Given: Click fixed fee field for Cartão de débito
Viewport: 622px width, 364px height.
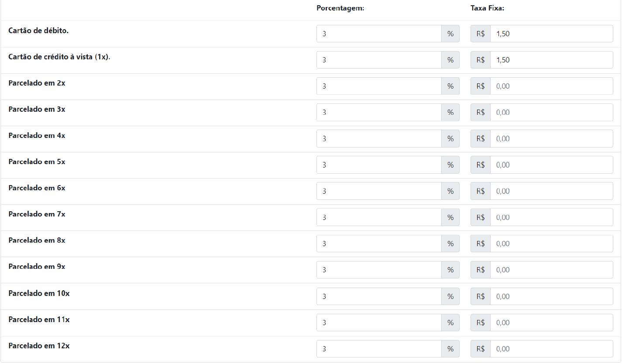Looking at the screenshot, I should pyautogui.click(x=551, y=34).
